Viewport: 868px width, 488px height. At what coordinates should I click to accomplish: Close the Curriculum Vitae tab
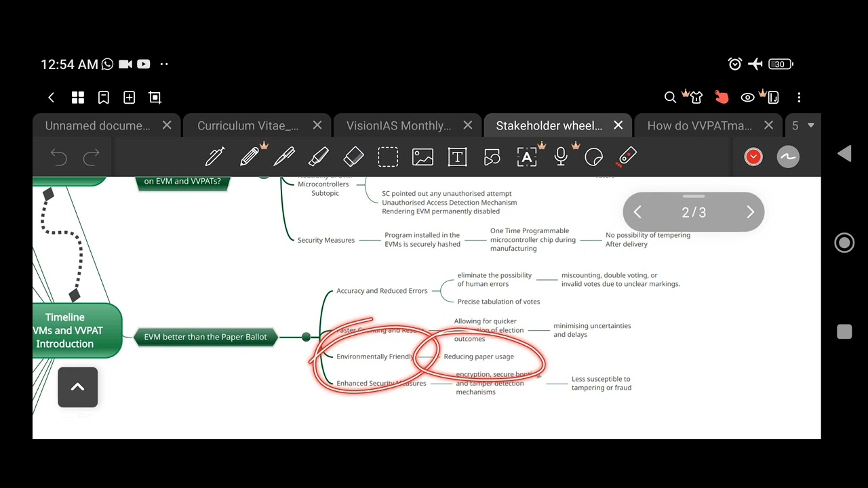tap(317, 125)
